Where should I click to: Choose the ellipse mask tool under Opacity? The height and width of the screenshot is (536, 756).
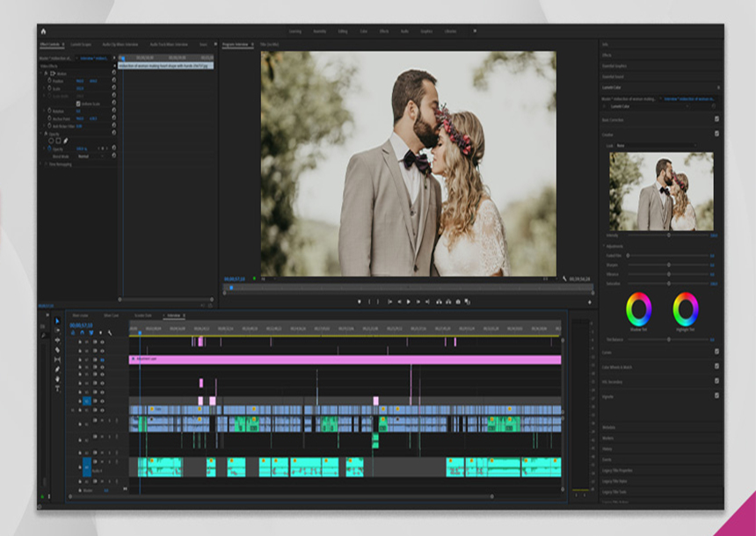click(52, 141)
